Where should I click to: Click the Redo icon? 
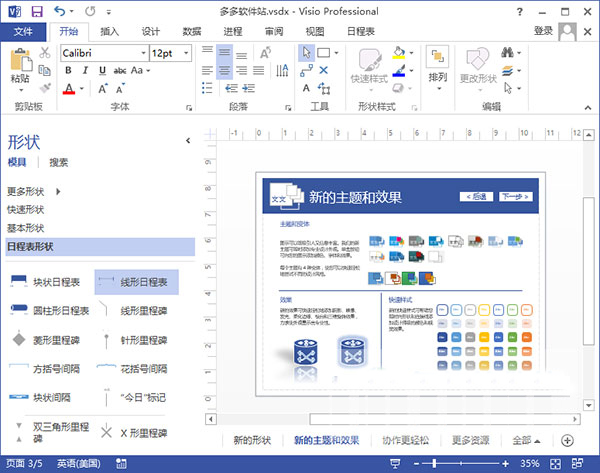pyautogui.click(x=90, y=11)
